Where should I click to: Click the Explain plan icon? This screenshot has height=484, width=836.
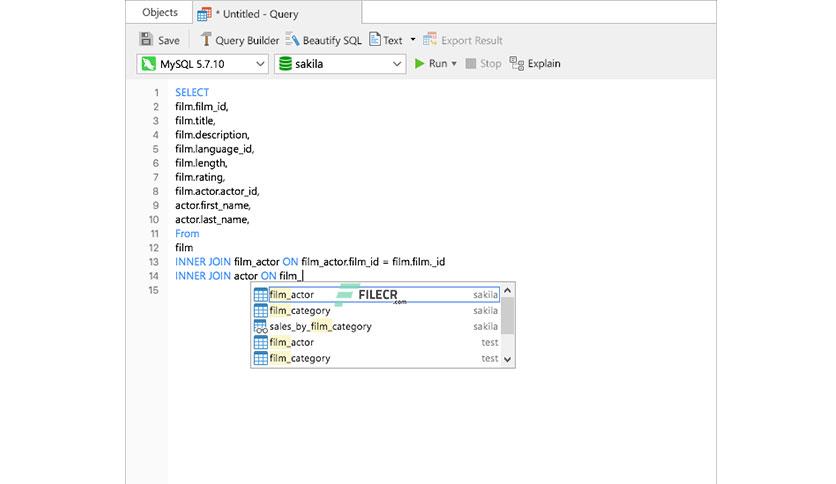(x=517, y=63)
